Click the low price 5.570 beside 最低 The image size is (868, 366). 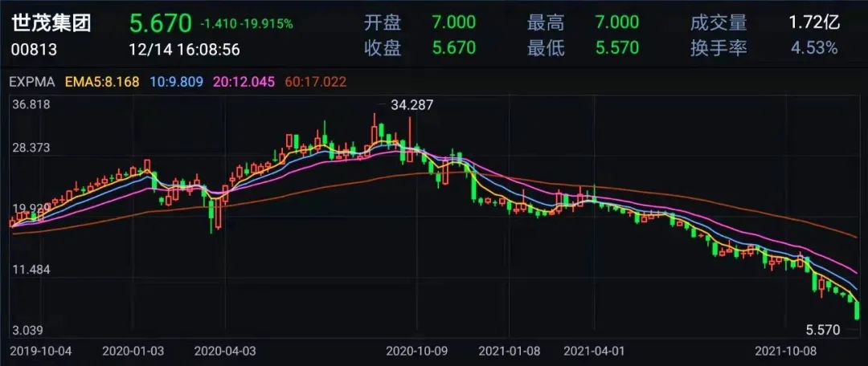[616, 48]
